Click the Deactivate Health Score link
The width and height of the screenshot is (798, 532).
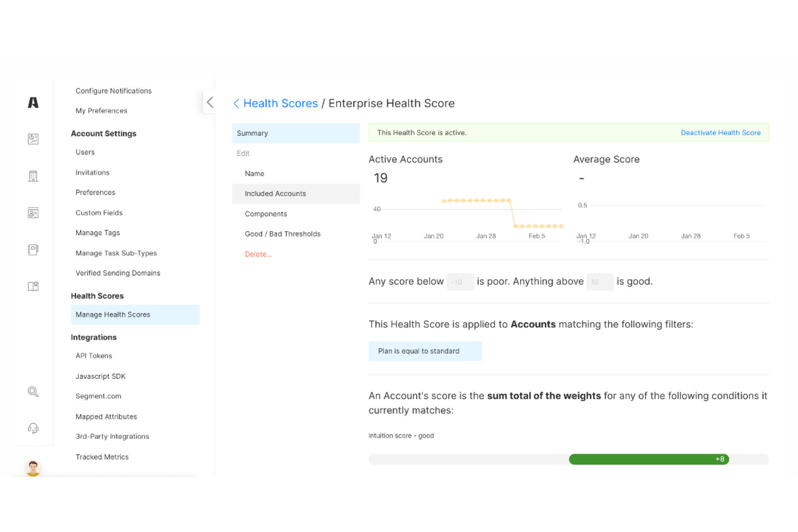[x=720, y=133]
